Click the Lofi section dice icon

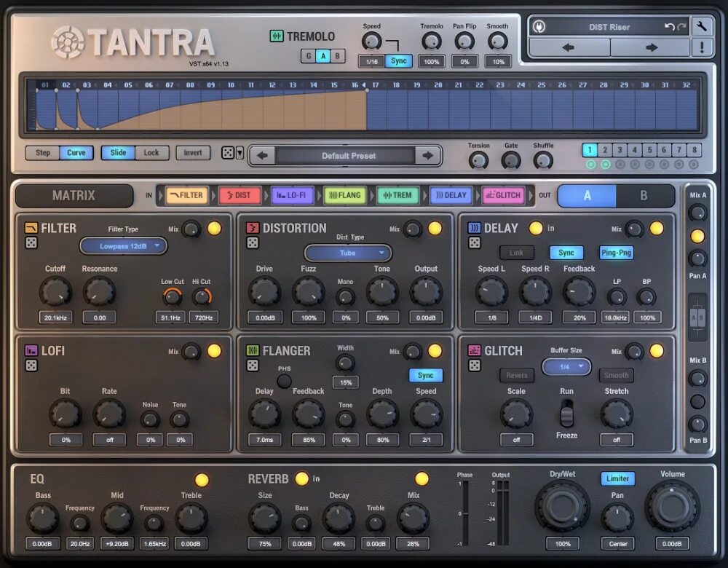tap(31, 366)
